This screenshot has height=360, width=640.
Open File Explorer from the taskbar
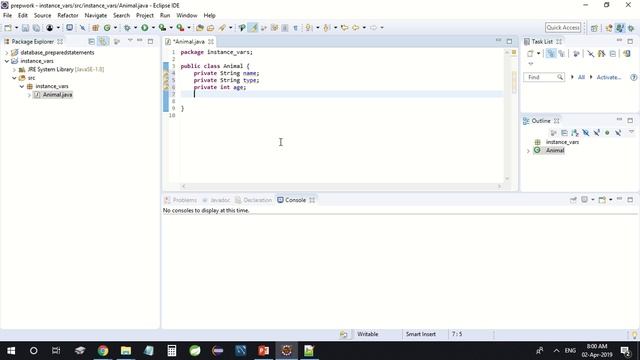tap(126, 351)
